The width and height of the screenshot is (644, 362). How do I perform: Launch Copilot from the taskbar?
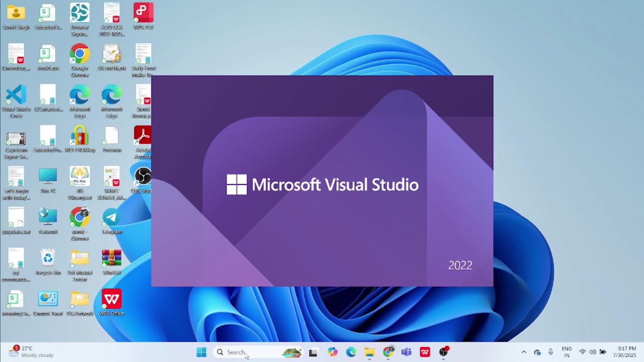point(333,352)
